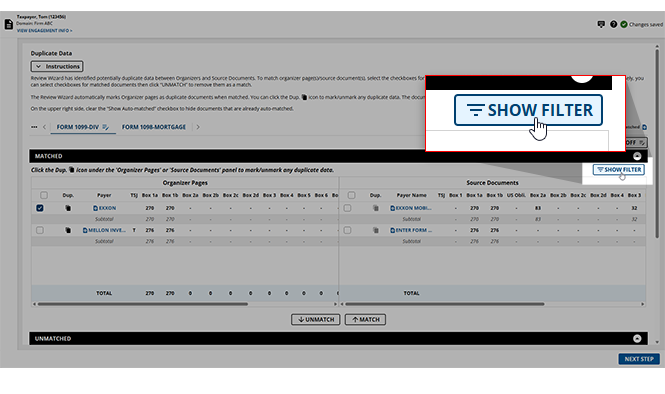Click the UNMATCH button

pos(316,319)
